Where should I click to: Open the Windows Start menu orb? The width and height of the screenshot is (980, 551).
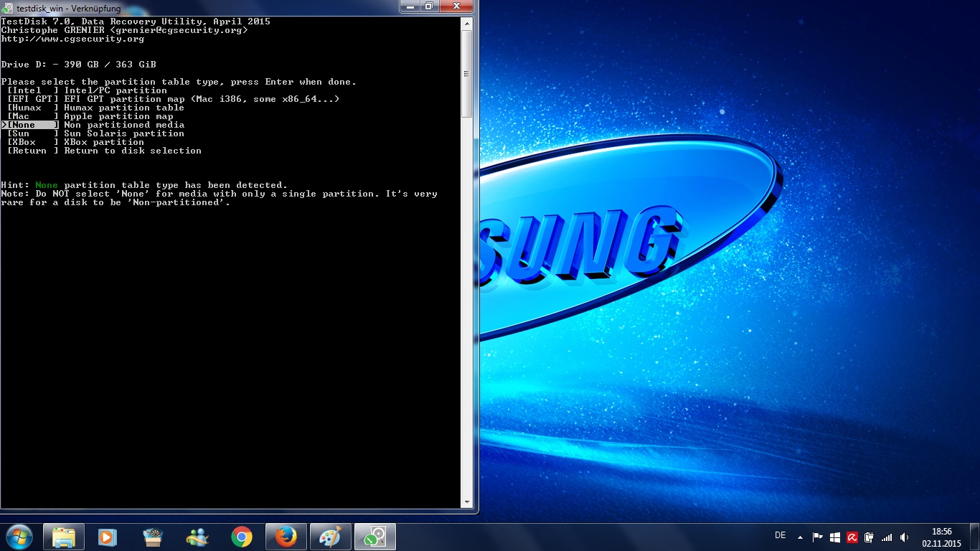19,537
